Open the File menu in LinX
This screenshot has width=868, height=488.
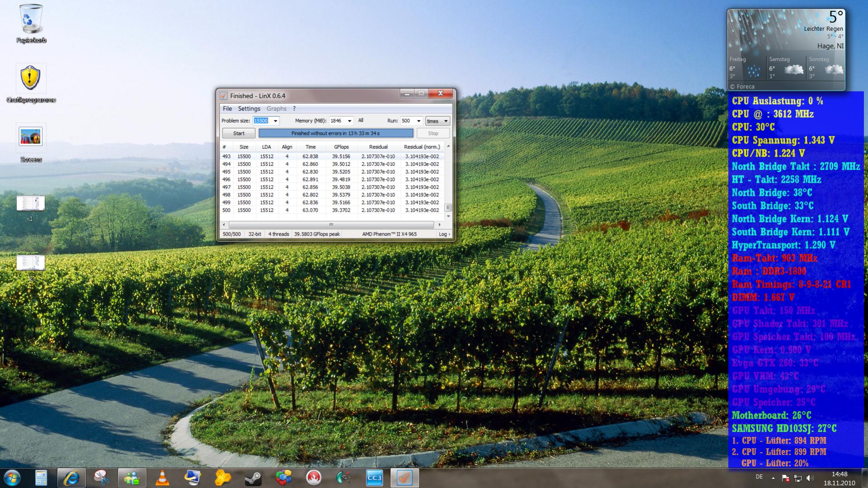point(227,109)
